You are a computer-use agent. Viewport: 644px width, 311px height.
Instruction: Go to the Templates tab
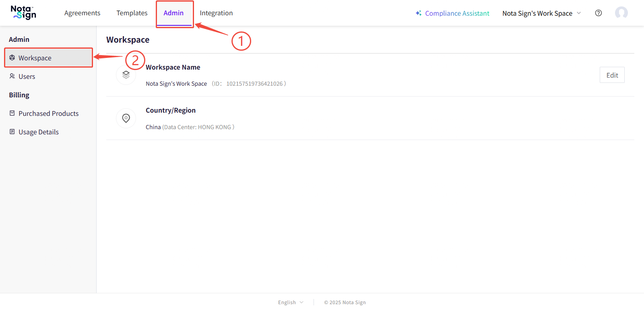(x=132, y=13)
